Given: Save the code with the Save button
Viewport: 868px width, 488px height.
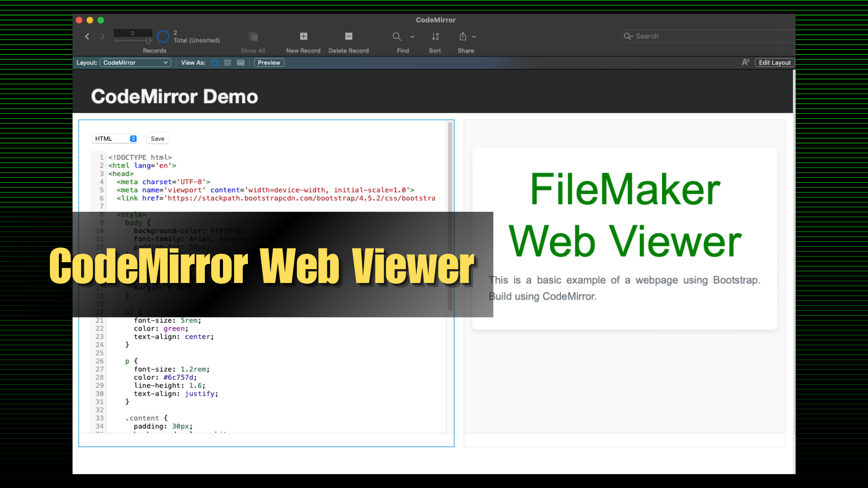Looking at the screenshot, I should [157, 138].
